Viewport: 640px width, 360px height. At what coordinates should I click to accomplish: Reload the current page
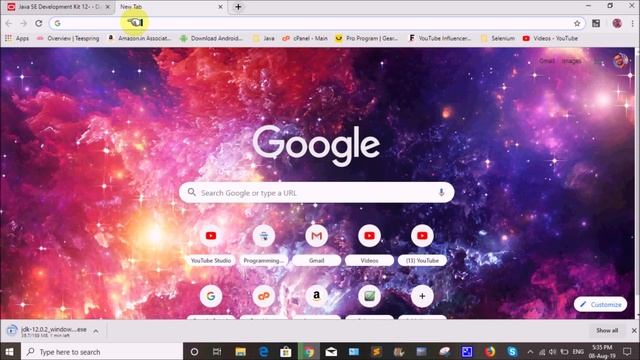(x=39, y=23)
